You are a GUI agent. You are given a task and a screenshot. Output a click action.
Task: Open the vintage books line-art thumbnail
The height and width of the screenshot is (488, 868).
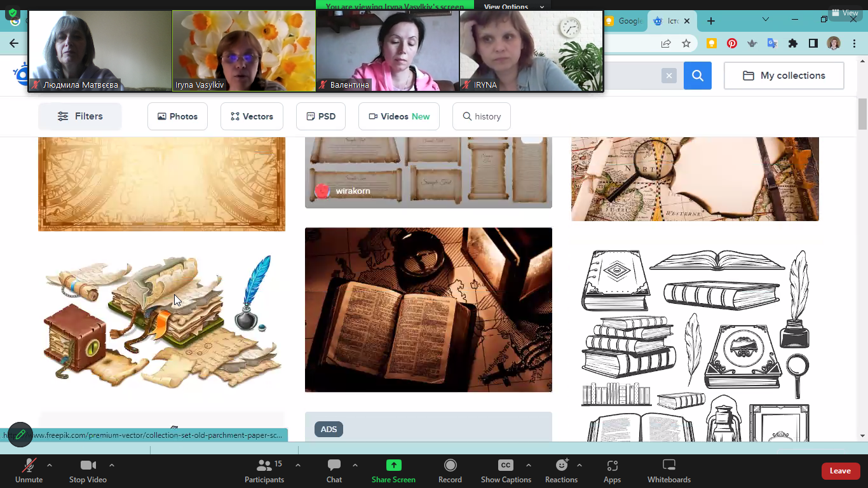[x=695, y=343]
